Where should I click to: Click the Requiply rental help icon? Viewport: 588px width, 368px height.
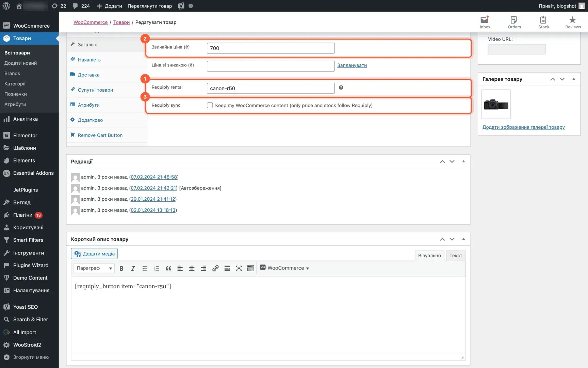pyautogui.click(x=341, y=88)
